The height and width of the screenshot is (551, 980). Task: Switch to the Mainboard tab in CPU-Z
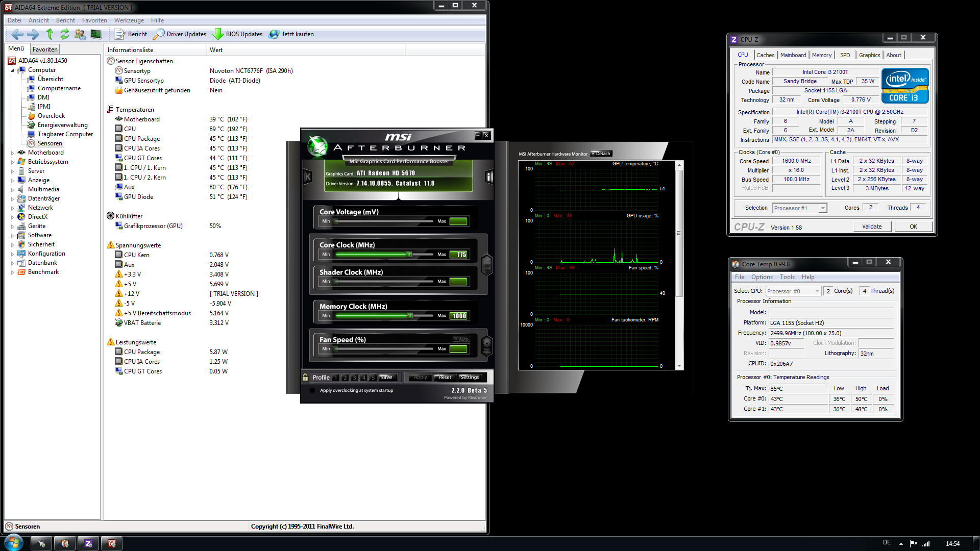tap(793, 55)
